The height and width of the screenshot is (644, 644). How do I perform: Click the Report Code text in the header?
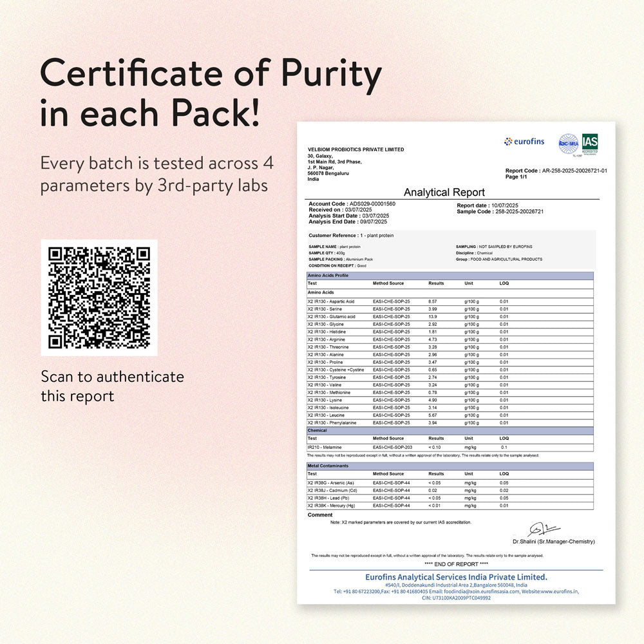tap(556, 171)
